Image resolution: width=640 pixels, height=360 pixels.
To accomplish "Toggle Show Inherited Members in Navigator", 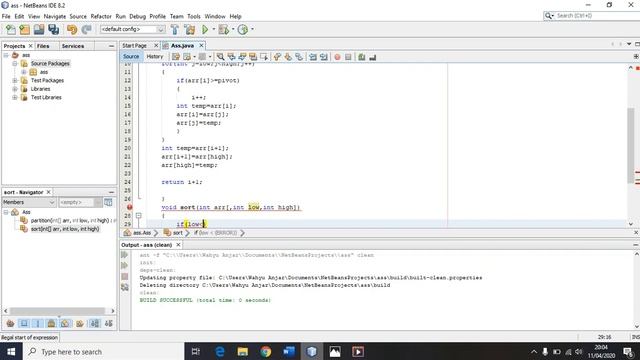I will (10, 324).
